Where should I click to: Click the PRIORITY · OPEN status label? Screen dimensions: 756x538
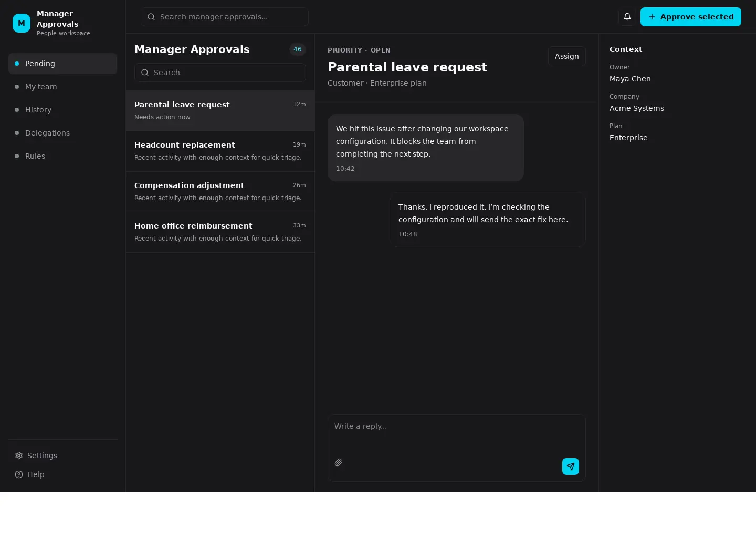[359, 50]
